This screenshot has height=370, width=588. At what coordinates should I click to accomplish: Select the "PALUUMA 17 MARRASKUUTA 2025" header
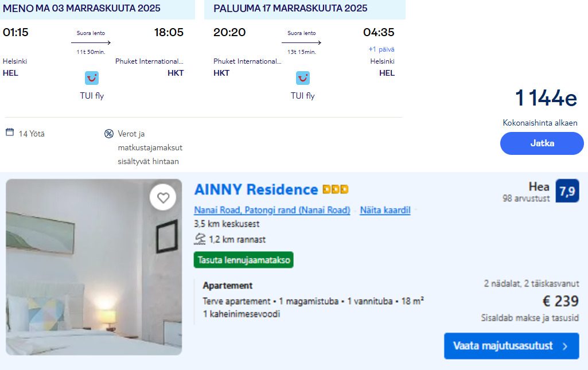click(290, 9)
